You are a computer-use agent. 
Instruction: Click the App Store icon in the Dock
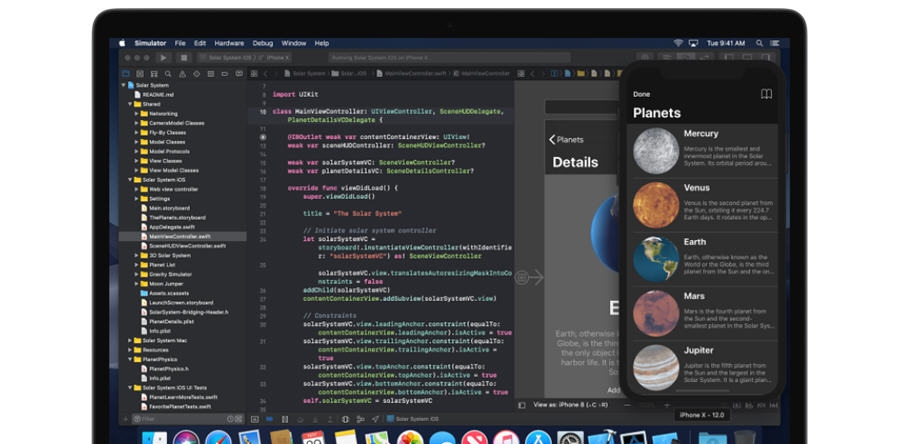538,438
